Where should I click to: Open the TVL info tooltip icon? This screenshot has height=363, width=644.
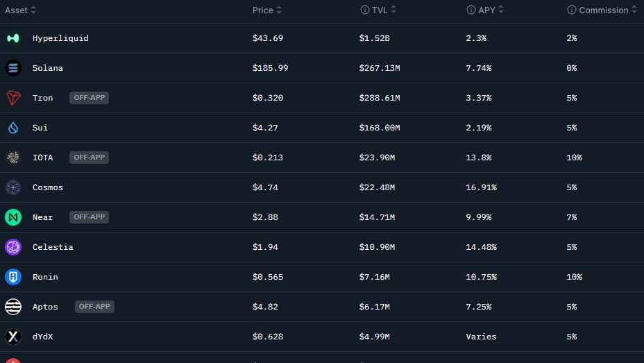(x=365, y=10)
